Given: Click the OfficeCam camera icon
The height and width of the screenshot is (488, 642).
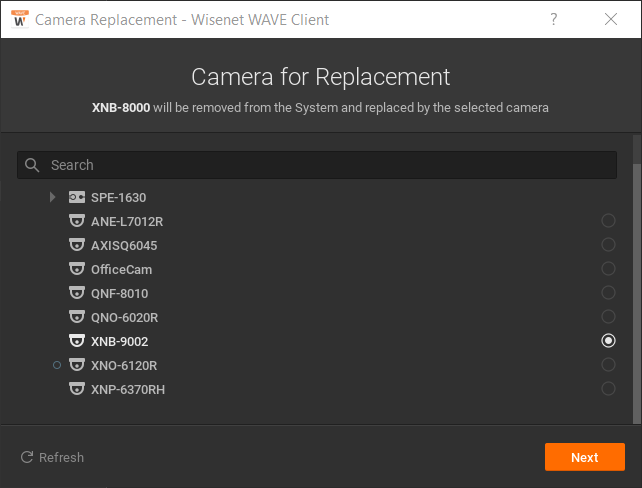Looking at the screenshot, I should click(x=77, y=269).
